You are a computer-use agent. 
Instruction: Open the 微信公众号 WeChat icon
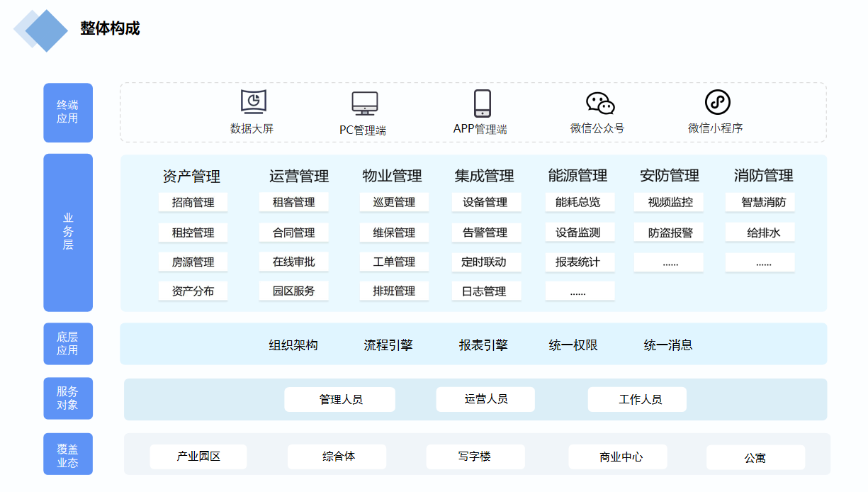pos(599,104)
